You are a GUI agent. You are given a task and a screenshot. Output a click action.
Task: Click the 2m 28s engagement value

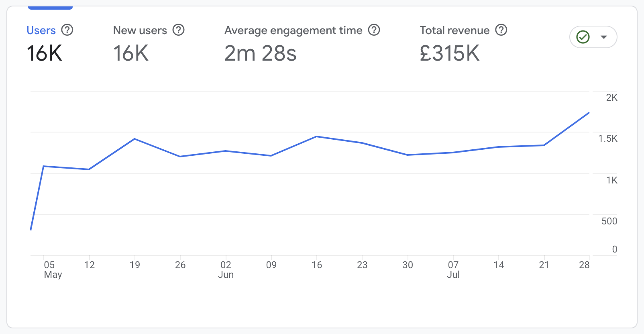click(261, 53)
